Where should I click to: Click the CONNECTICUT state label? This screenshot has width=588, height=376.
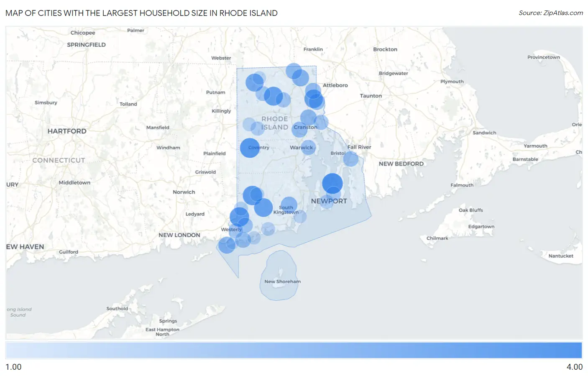[x=59, y=160]
